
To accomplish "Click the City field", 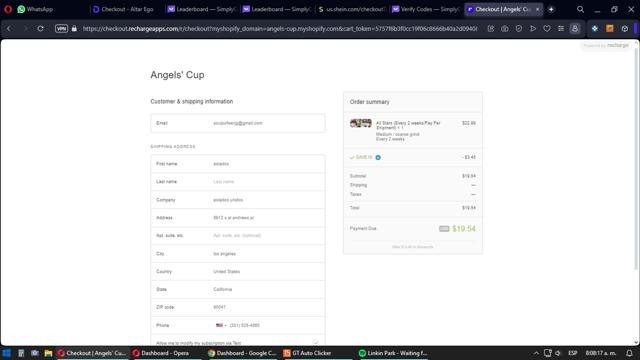I will pyautogui.click(x=238, y=253).
